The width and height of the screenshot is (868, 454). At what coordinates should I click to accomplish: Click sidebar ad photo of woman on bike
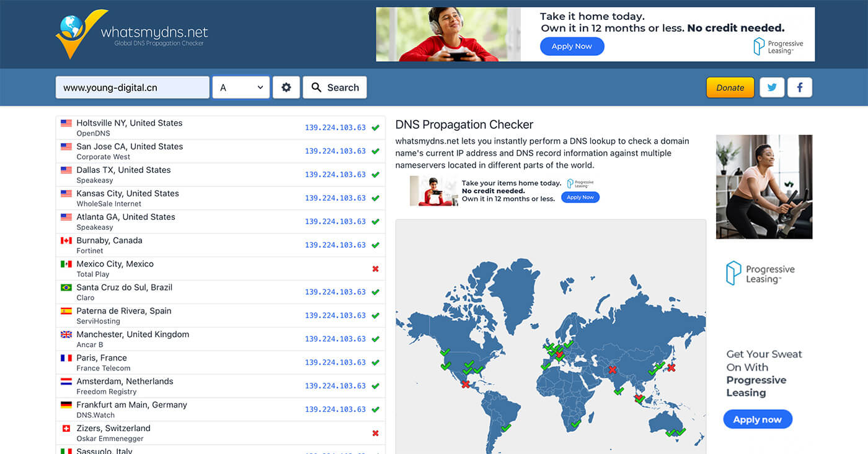point(764,186)
